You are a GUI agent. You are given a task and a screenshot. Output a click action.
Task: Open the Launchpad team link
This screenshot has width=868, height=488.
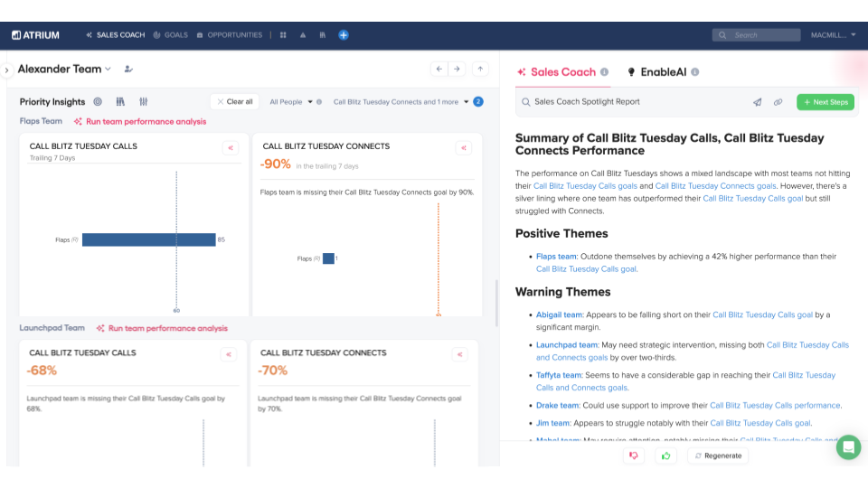tap(567, 344)
